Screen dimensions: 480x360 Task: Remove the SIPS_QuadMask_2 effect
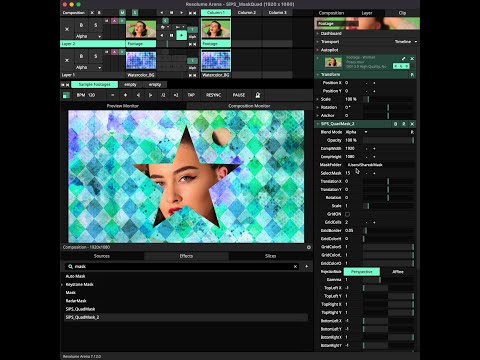coord(412,124)
